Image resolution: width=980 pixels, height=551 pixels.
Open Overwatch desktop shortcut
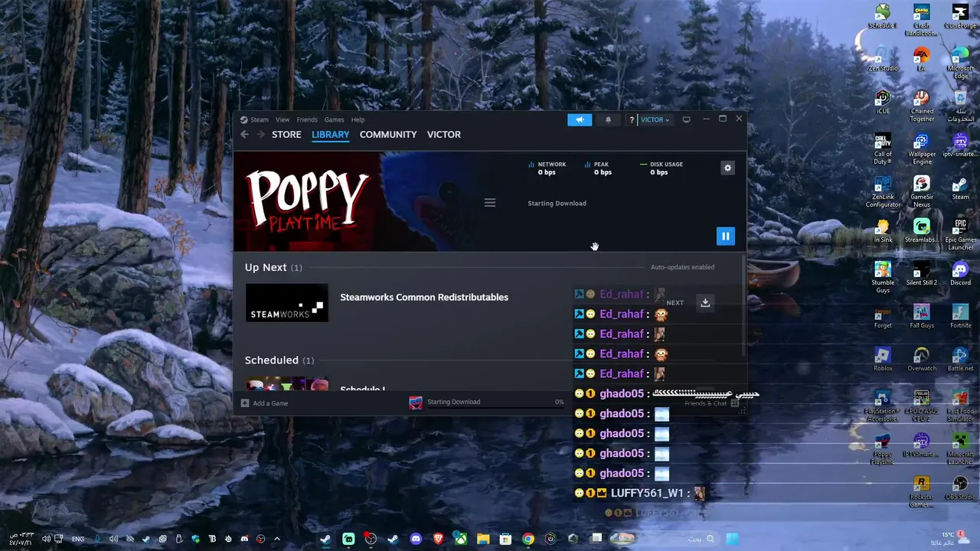pos(922,359)
